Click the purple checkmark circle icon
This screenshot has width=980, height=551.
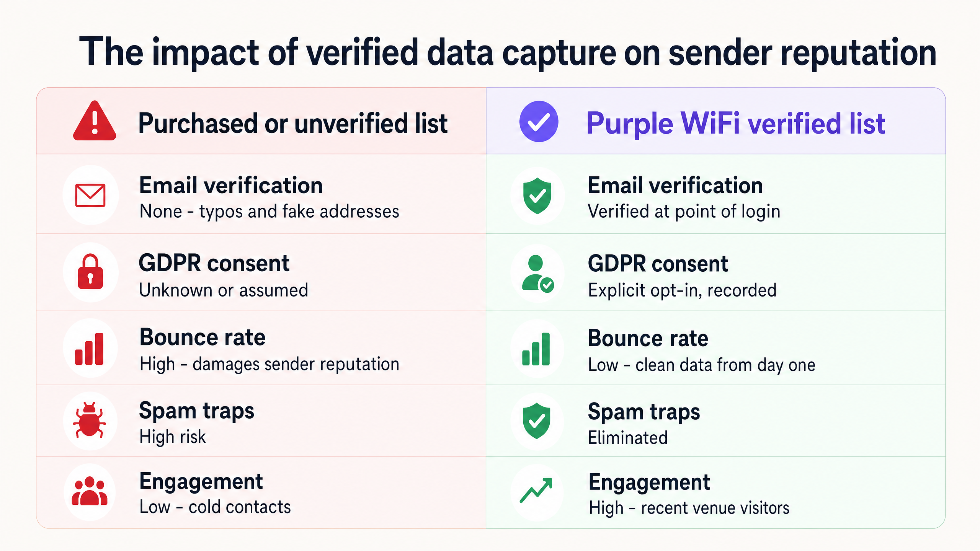point(539,121)
